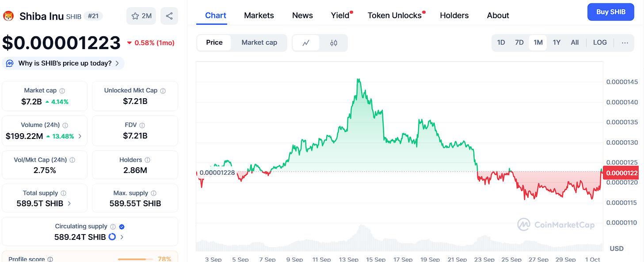Toggle chart to Market cap view
644x262 pixels.
point(259,42)
